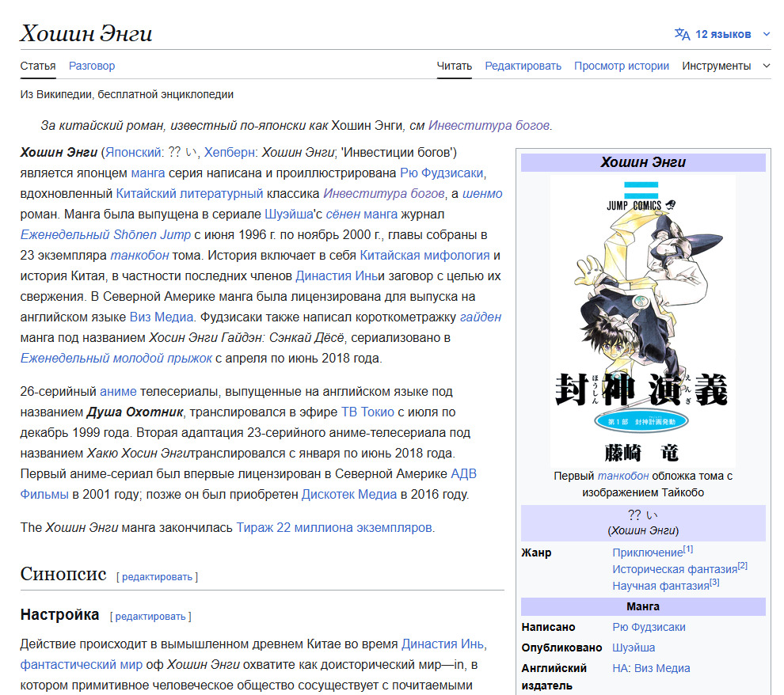Screen dimensions: 784x695
Task: Click редактировать next to Синопсис heading
Action: [x=157, y=577]
